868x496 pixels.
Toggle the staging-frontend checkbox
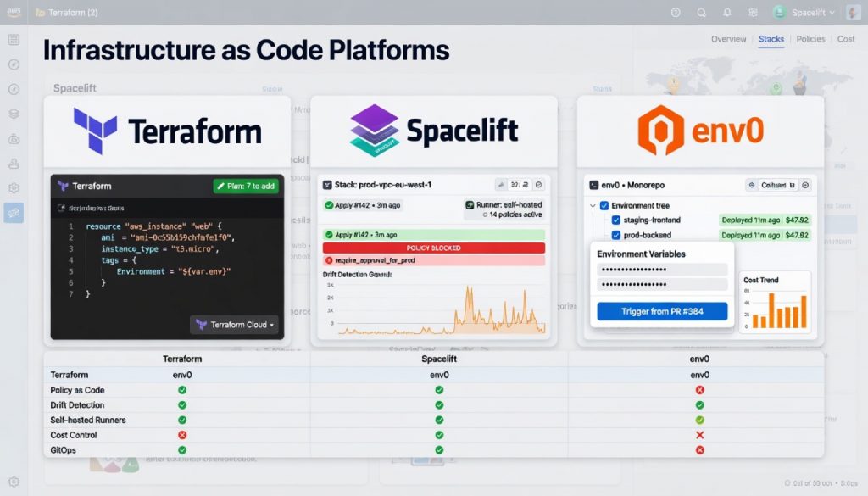pyautogui.click(x=616, y=220)
